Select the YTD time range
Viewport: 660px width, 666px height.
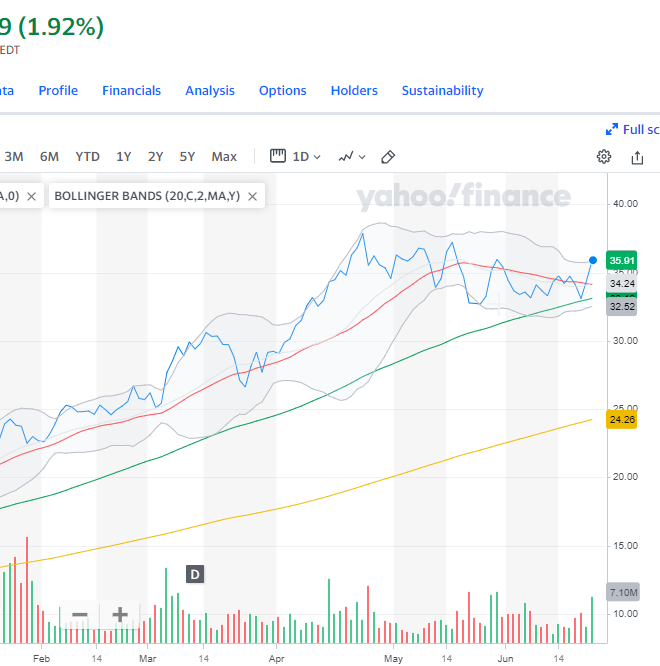[x=88, y=157]
